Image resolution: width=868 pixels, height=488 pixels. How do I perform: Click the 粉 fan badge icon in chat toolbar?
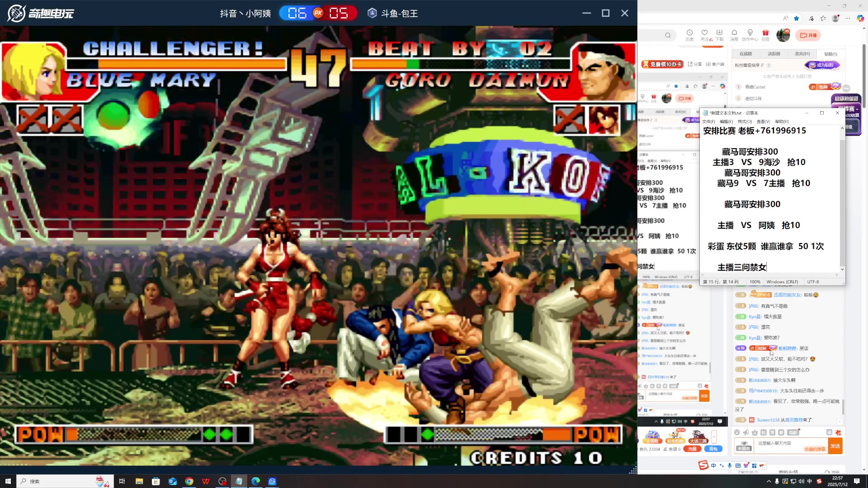click(764, 432)
